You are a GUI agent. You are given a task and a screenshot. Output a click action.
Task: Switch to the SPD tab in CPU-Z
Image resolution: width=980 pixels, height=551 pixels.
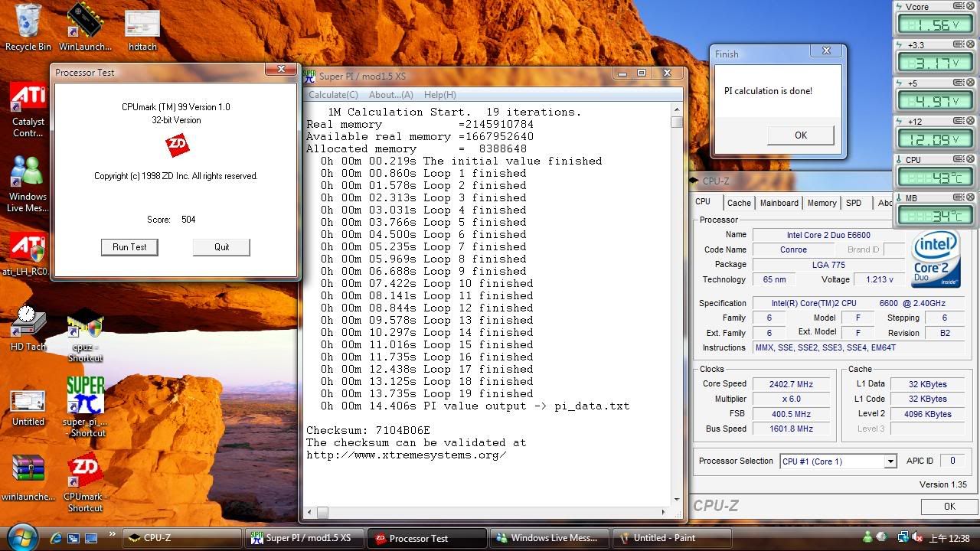(x=854, y=203)
